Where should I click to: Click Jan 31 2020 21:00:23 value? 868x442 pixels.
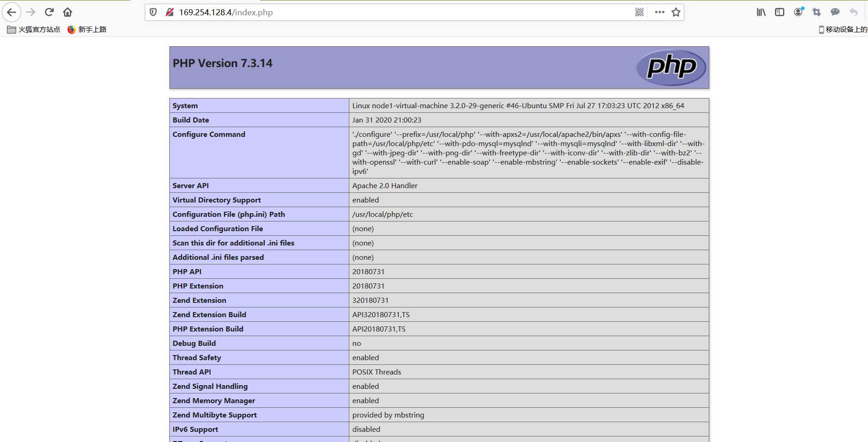pos(387,120)
